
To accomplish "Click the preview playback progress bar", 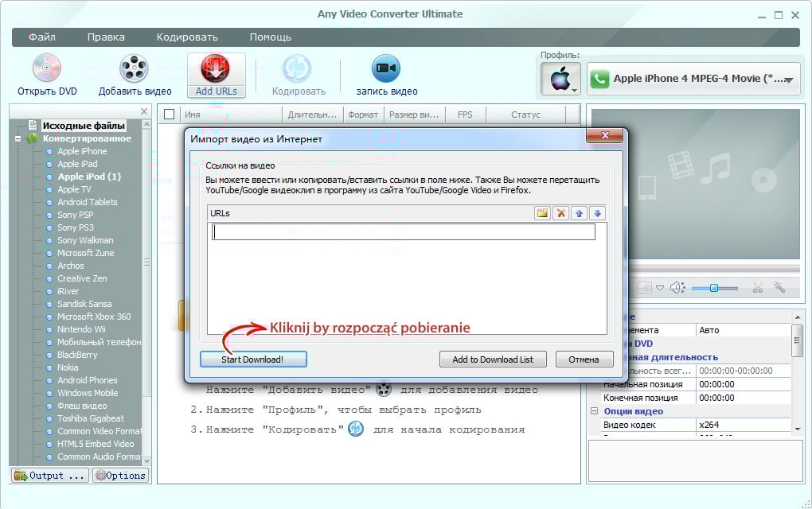I will [715, 269].
